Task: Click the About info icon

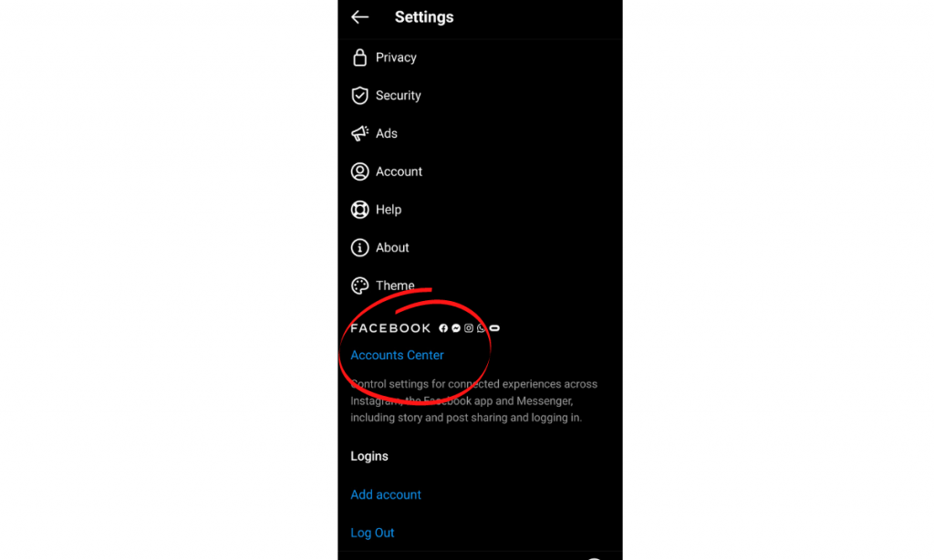Action: [359, 247]
